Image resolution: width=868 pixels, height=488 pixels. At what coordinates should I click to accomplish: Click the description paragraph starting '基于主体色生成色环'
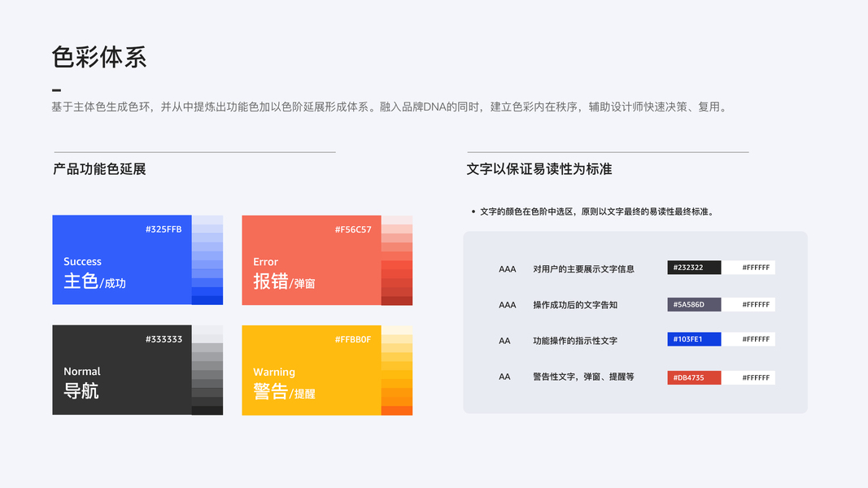tap(390, 107)
